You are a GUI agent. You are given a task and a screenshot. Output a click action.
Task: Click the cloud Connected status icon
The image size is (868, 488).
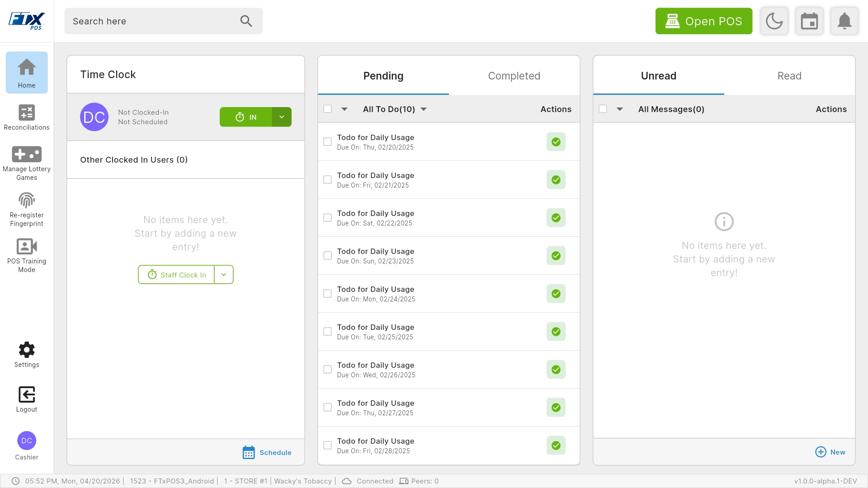[347, 481]
